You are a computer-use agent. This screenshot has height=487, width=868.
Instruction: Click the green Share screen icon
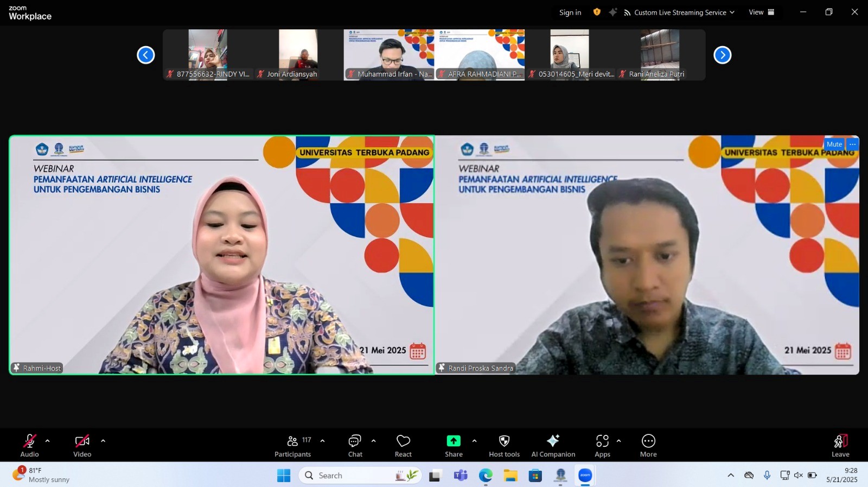click(454, 441)
